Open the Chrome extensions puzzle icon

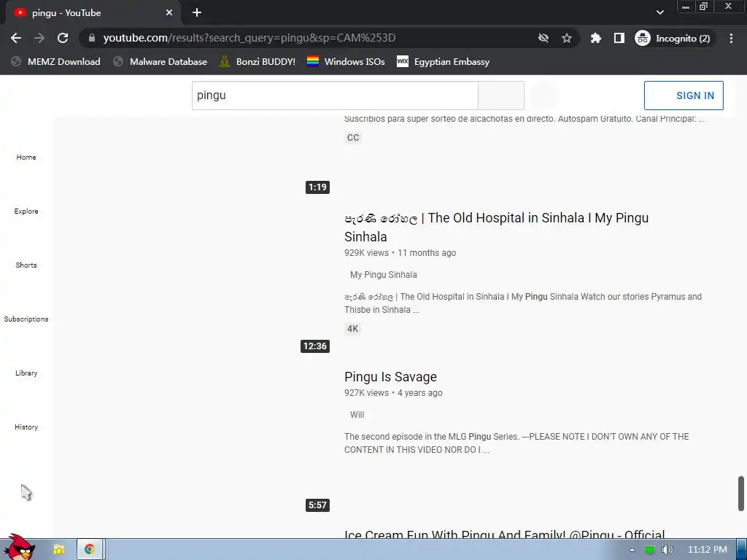coord(595,38)
